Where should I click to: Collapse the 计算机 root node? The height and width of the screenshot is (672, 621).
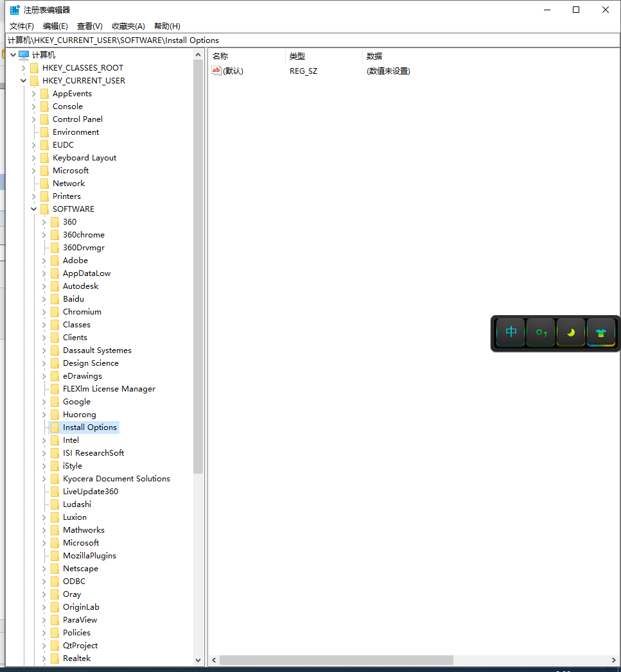13,55
